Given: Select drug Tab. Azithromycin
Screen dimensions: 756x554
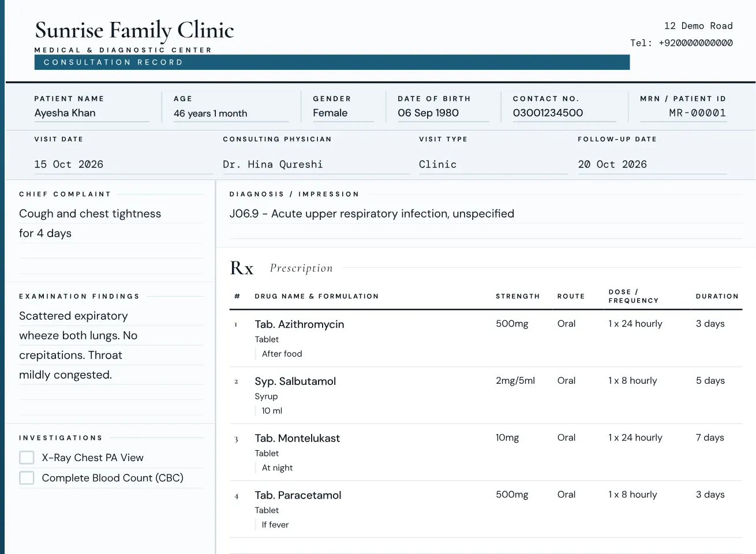Looking at the screenshot, I should [x=300, y=324].
